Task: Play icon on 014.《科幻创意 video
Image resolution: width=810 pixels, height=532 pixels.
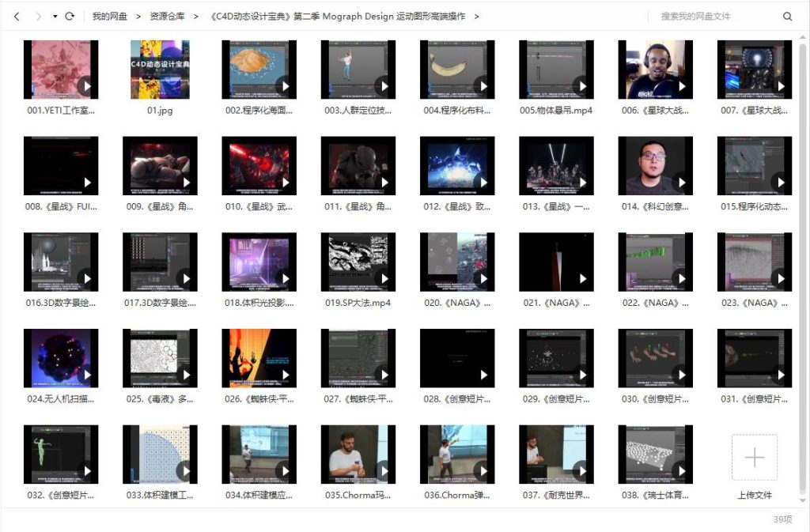Action: tap(681, 183)
